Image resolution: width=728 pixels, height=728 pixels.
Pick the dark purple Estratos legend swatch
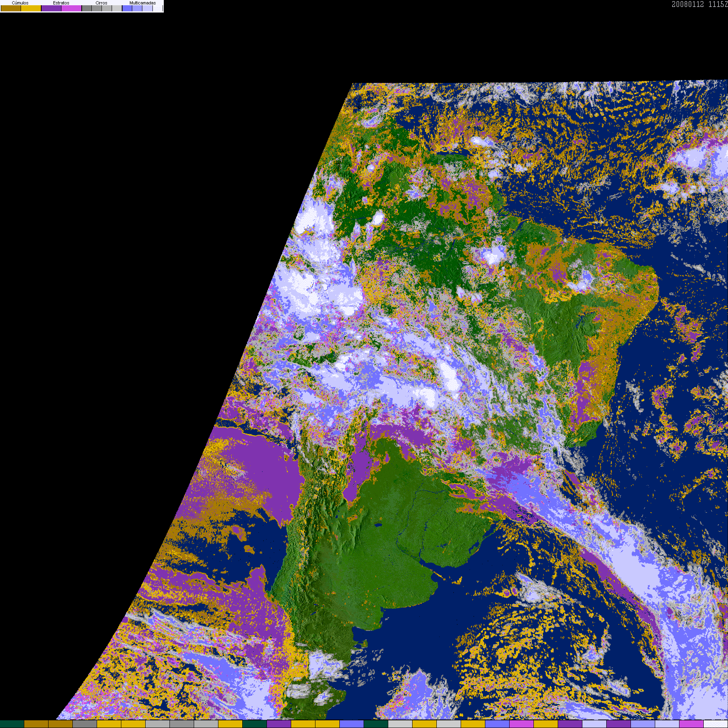click(51, 8)
